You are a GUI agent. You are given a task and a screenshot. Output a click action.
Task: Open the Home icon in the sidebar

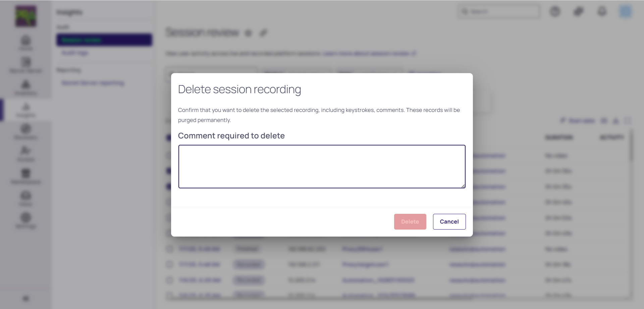tap(26, 43)
